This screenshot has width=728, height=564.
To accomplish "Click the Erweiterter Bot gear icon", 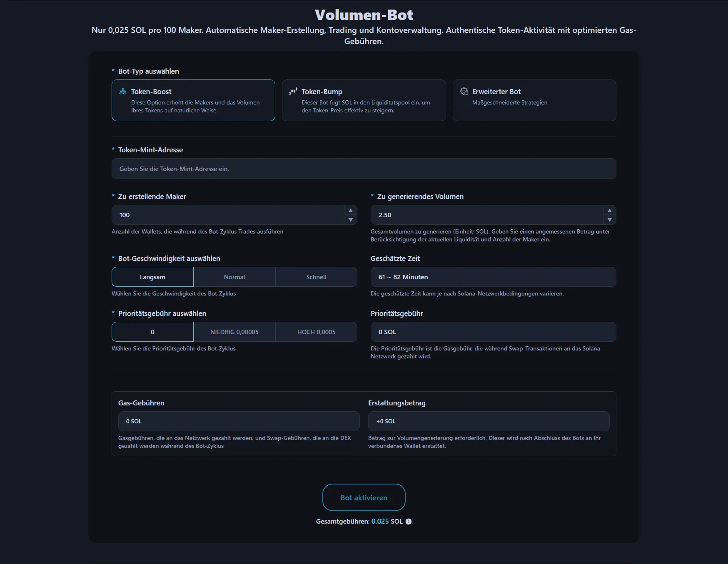I will click(464, 91).
